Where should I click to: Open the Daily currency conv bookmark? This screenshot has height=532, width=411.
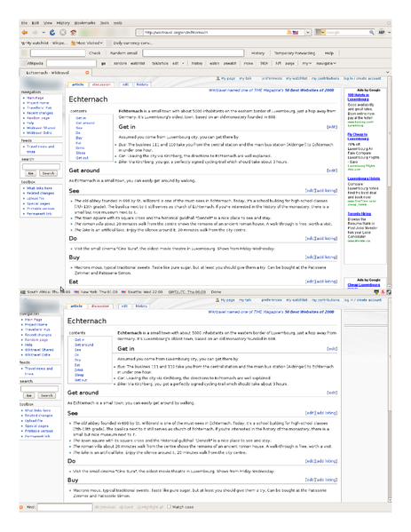[x=130, y=44]
